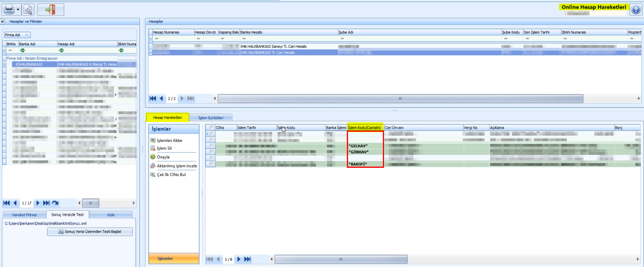Select the *BAKOFİ* cell
Screen dimensions: 644x267
click(x=365, y=164)
